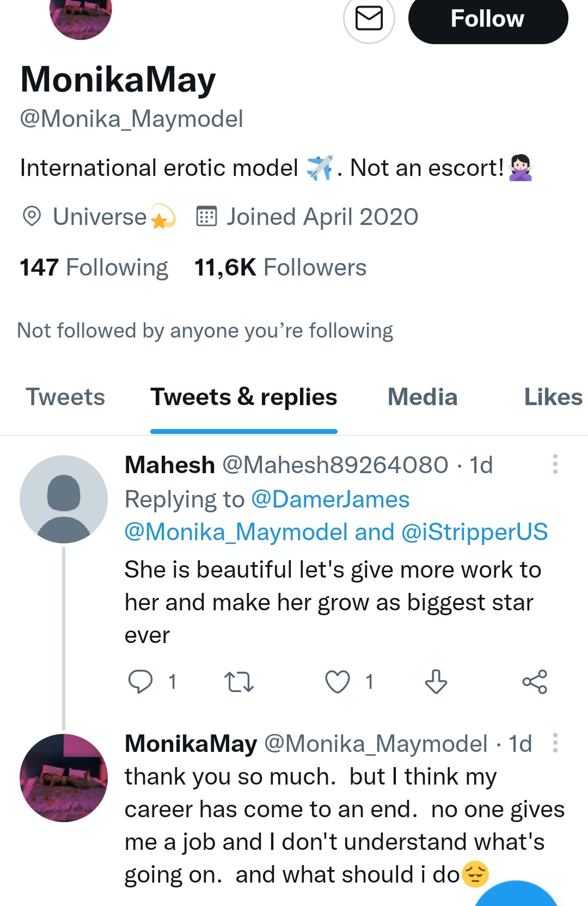Screen dimensions: 588x906
Task: Open more options on Mahesh's tweet
Action: 555,464
